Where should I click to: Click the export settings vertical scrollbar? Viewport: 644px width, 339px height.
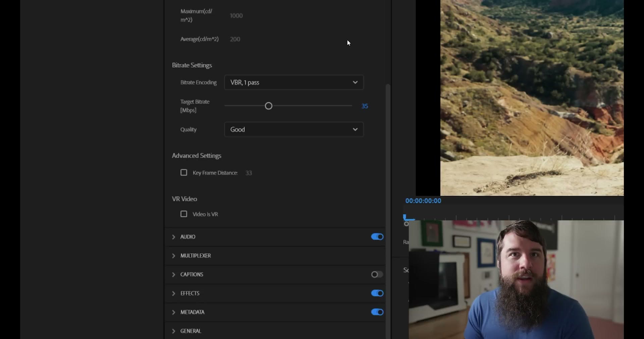[x=388, y=211]
